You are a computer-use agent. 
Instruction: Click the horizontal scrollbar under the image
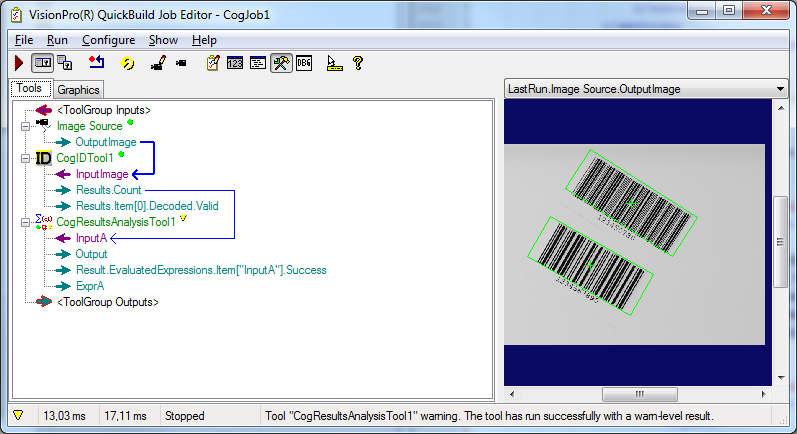(640, 392)
